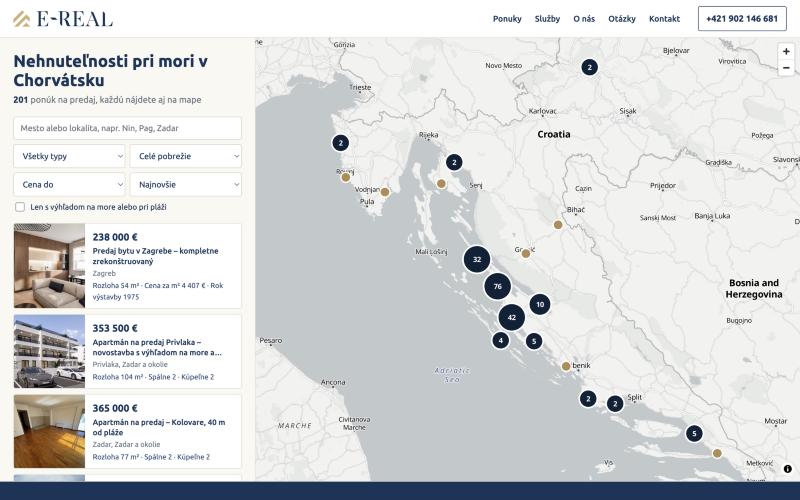This screenshot has width=800, height=500.
Task: Open the 32 listings map cluster
Action: coord(477,259)
